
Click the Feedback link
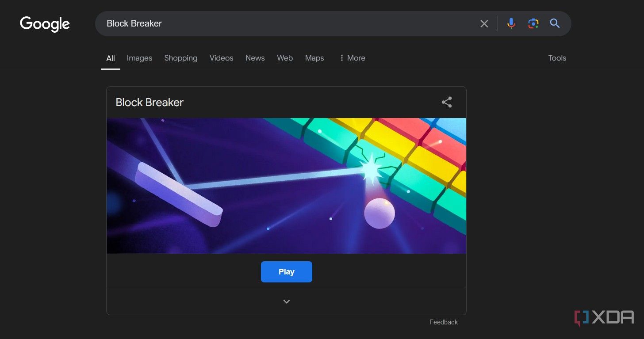pos(444,322)
